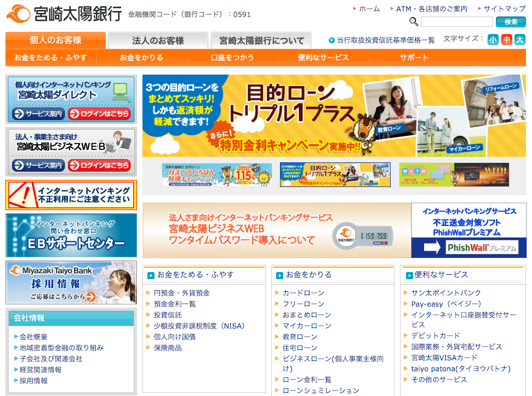Viewport: 532px width, 396px height.
Task: Open 個人向け国債 link
Action: tap(175, 337)
